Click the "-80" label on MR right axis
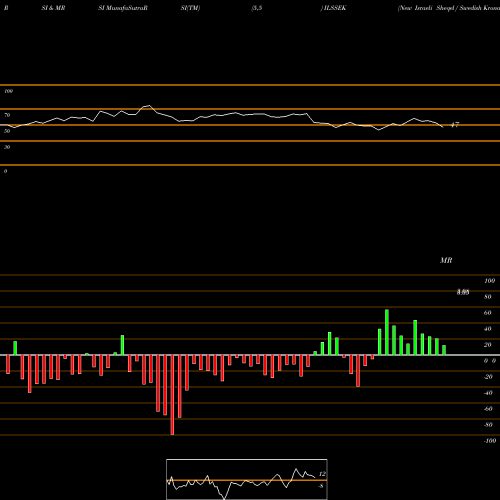This screenshot has height=500, width=500. [x=488, y=425]
